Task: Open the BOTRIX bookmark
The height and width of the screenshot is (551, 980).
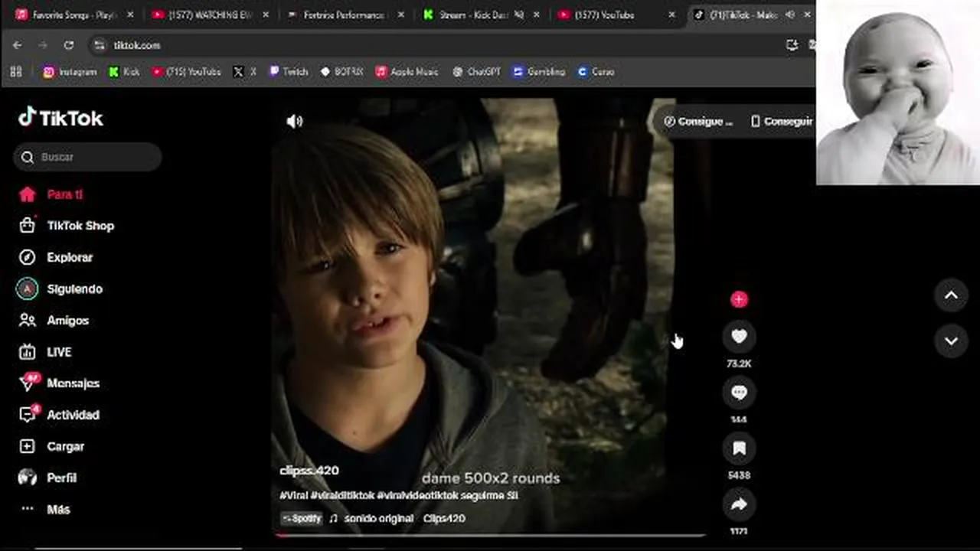Action: click(x=341, y=71)
